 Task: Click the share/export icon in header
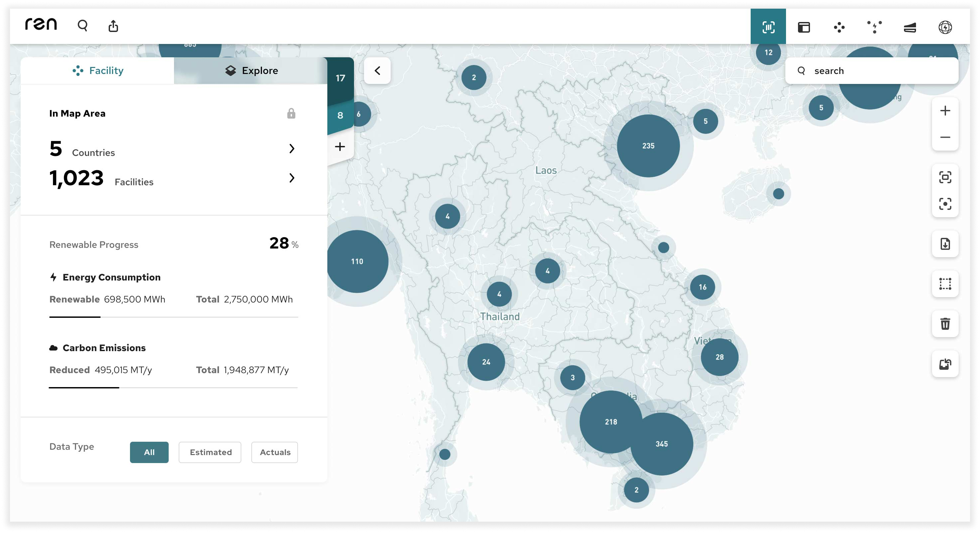tap(113, 26)
